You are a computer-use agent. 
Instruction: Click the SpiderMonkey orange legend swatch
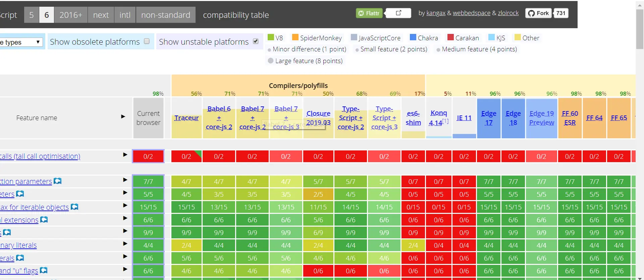296,37
